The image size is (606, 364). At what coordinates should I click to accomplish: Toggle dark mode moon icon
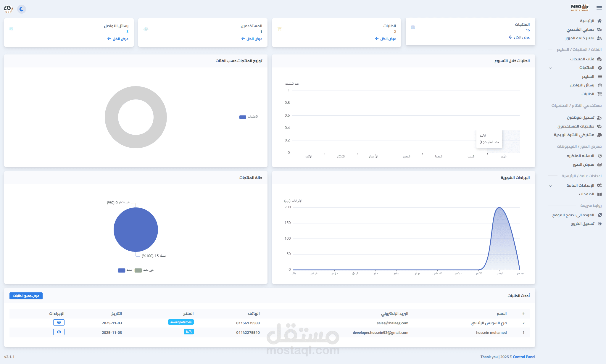point(21,9)
